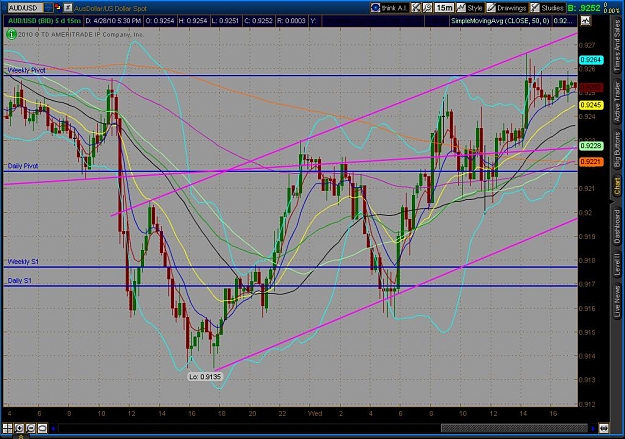Click the small chart icon above price axis

coord(585,20)
